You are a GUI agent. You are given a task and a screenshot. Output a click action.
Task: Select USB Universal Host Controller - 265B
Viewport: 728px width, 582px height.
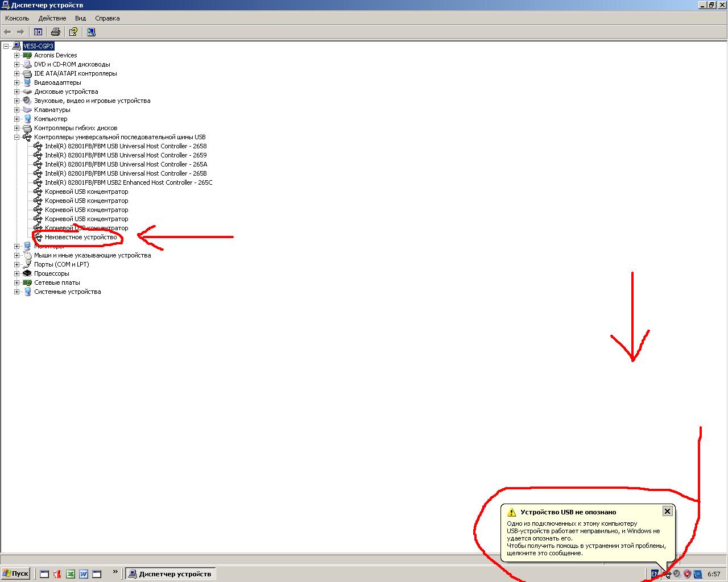(x=126, y=173)
